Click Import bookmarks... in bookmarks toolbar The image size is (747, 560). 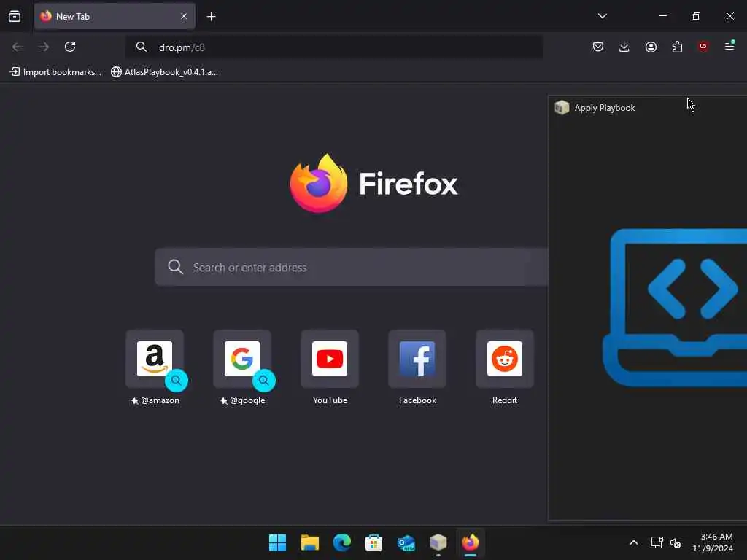(55, 72)
